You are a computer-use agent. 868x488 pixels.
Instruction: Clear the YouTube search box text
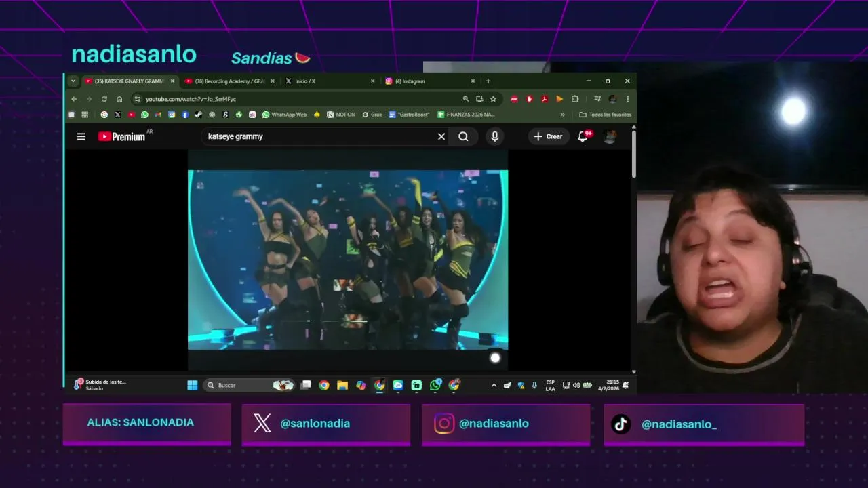[441, 136]
